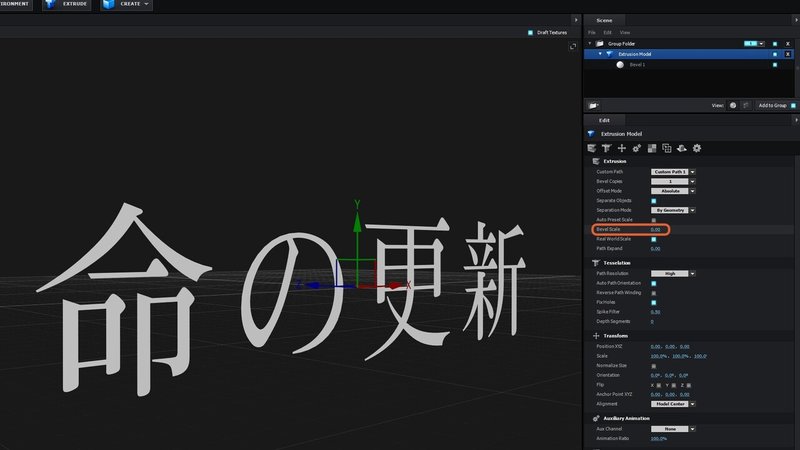Click the blue Extrusion Model icon in the Edit header
Viewport: 800px width, 450px height.
coord(591,134)
